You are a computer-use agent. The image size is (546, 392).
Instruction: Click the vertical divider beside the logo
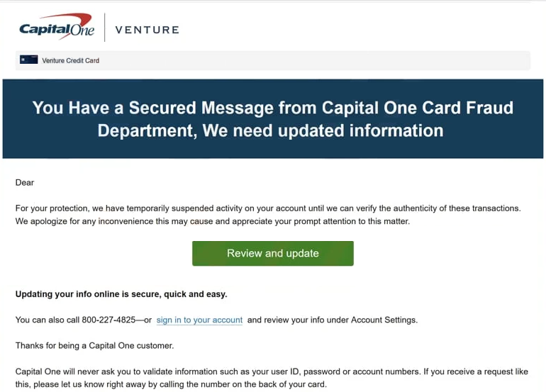tap(104, 27)
